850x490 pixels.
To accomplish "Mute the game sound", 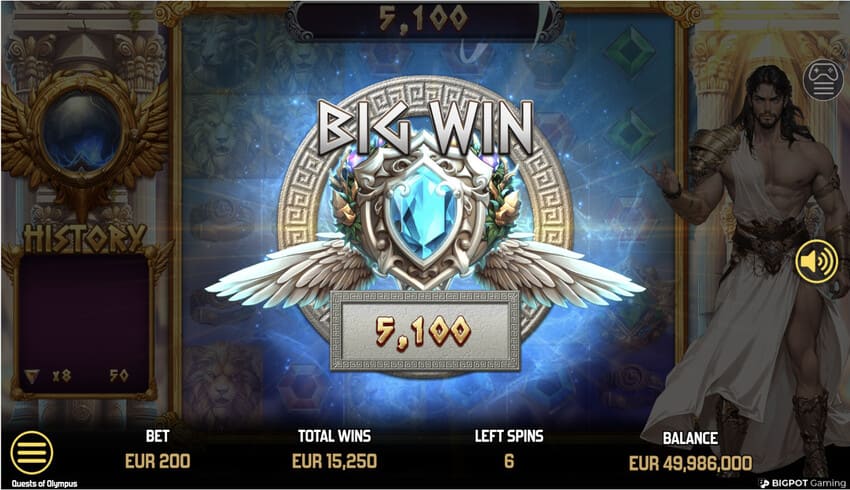I will click(x=816, y=261).
